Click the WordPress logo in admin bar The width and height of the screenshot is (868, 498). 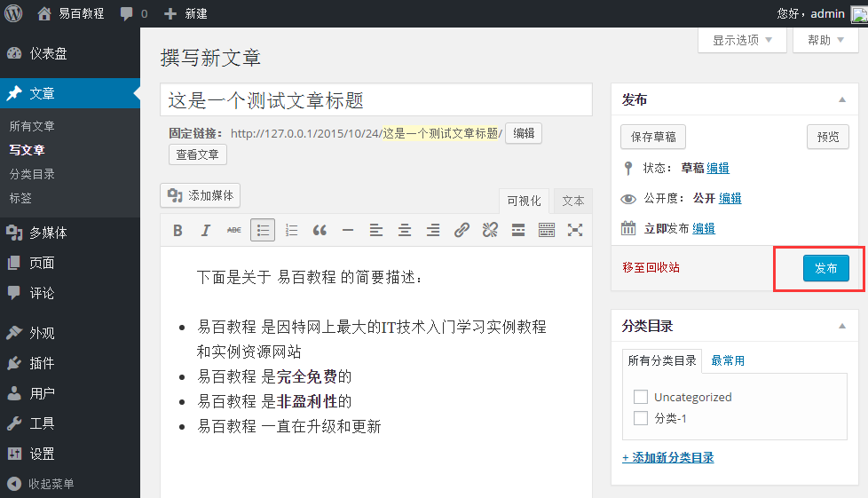14,13
